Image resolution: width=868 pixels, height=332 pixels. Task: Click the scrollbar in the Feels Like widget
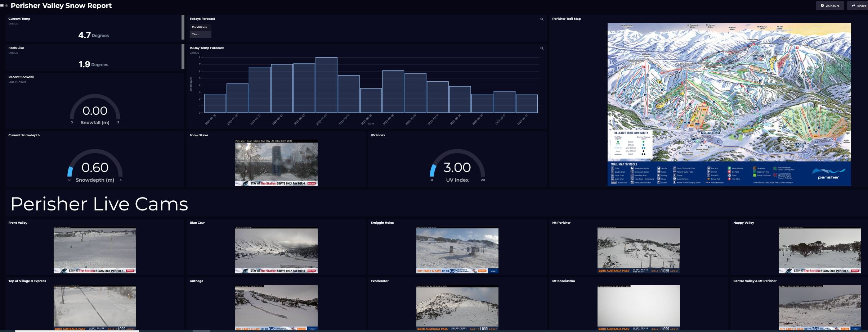183,56
